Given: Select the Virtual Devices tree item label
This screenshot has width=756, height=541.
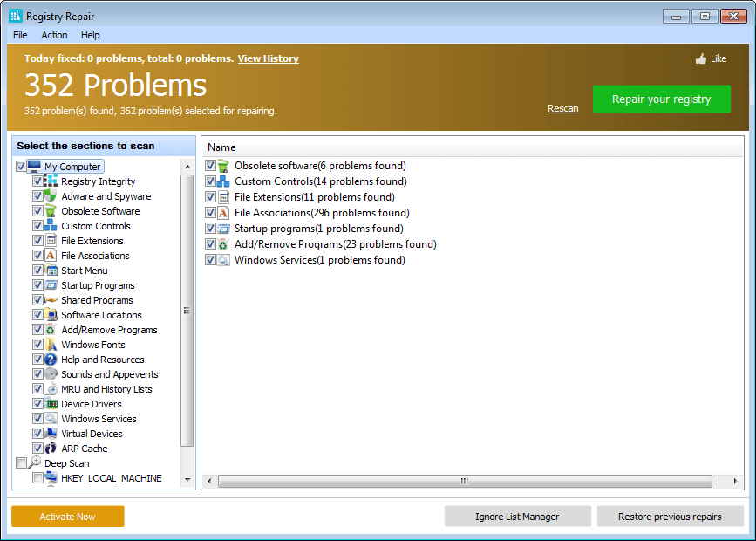Looking at the screenshot, I should tap(92, 434).
